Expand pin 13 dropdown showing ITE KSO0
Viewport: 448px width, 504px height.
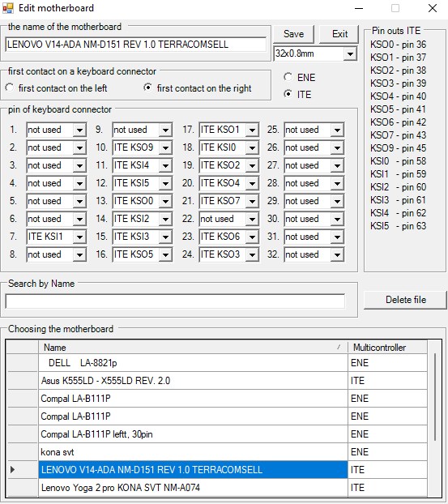(x=165, y=201)
